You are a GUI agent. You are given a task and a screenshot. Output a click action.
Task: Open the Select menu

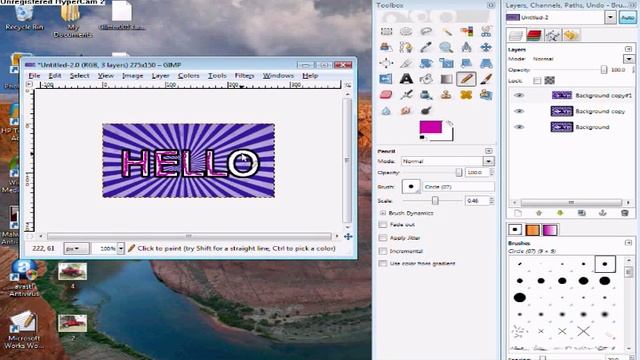pos(79,76)
